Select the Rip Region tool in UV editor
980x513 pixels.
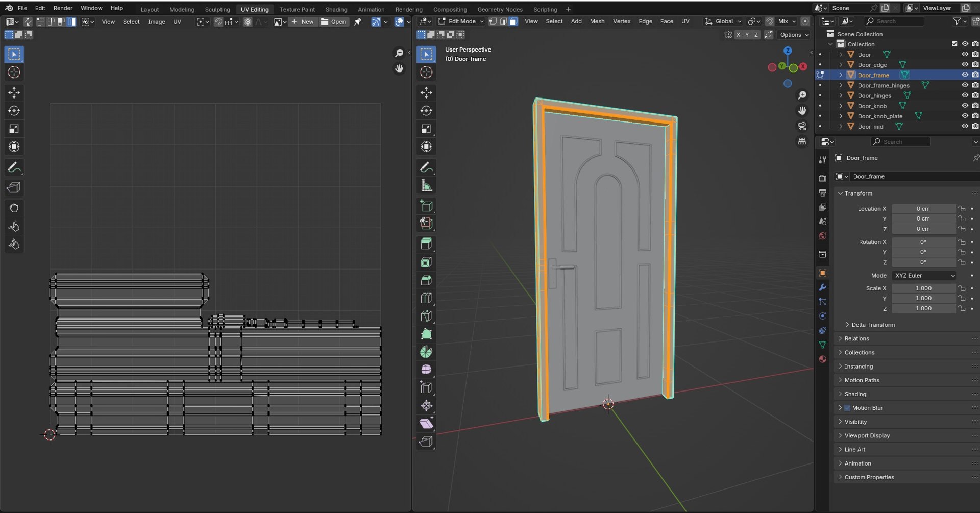coord(14,187)
